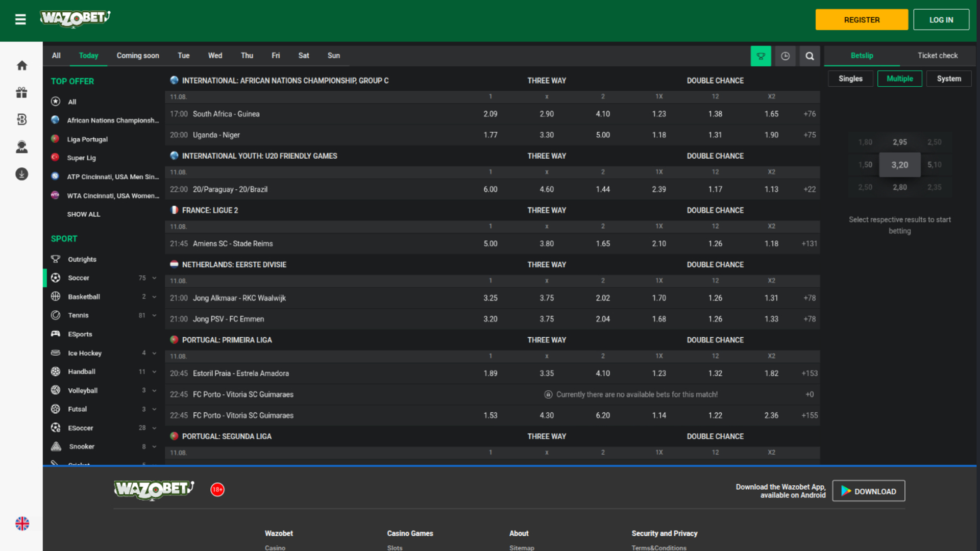Open the Terms&Conditions link in the footer
Screen dimensions: 980x551
(659, 547)
